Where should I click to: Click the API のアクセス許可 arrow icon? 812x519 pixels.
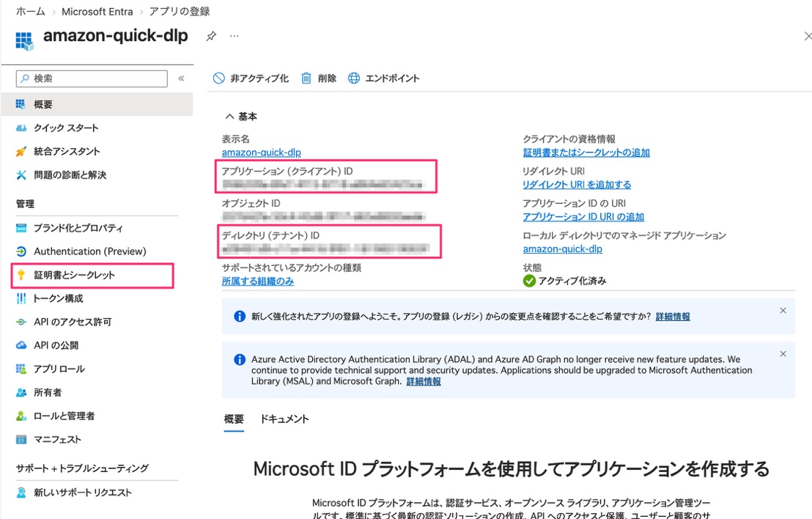(21, 322)
